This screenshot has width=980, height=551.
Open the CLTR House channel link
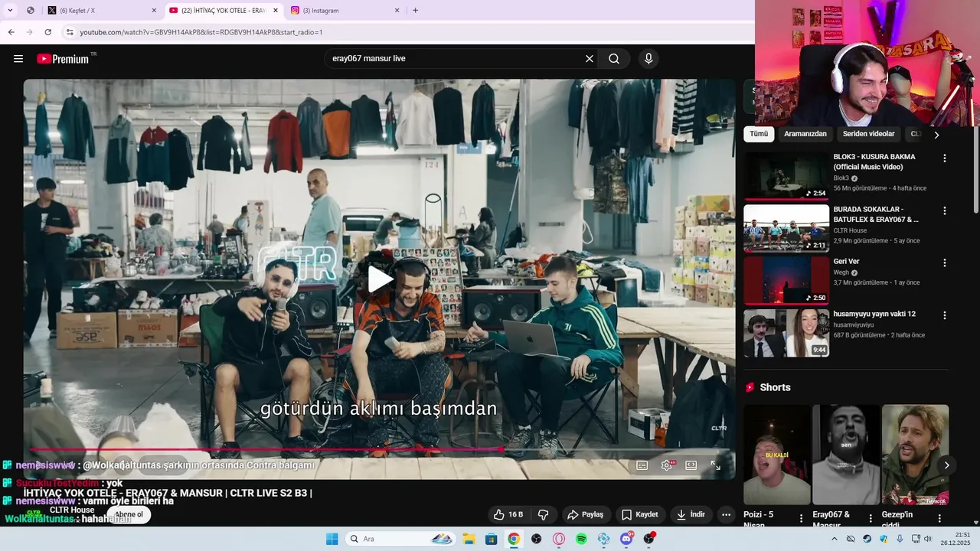[72, 510]
